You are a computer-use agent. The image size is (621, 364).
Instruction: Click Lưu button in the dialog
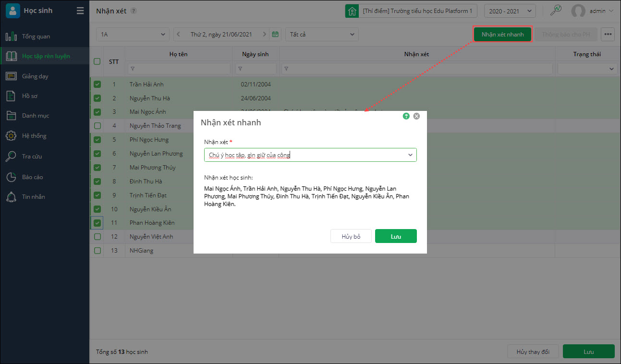396,236
